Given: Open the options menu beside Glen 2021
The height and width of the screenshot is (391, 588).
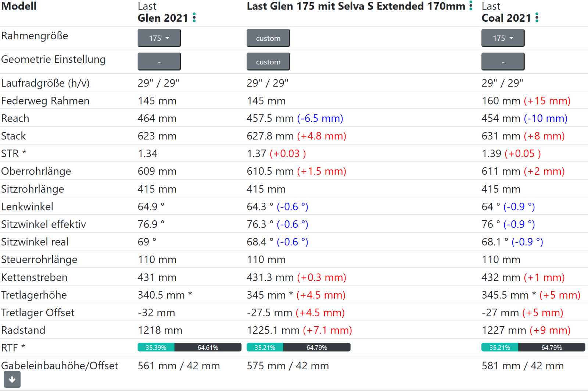Looking at the screenshot, I should (194, 18).
